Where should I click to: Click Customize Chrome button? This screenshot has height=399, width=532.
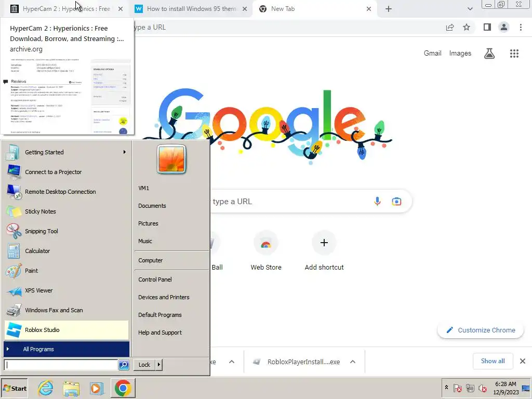click(x=481, y=330)
